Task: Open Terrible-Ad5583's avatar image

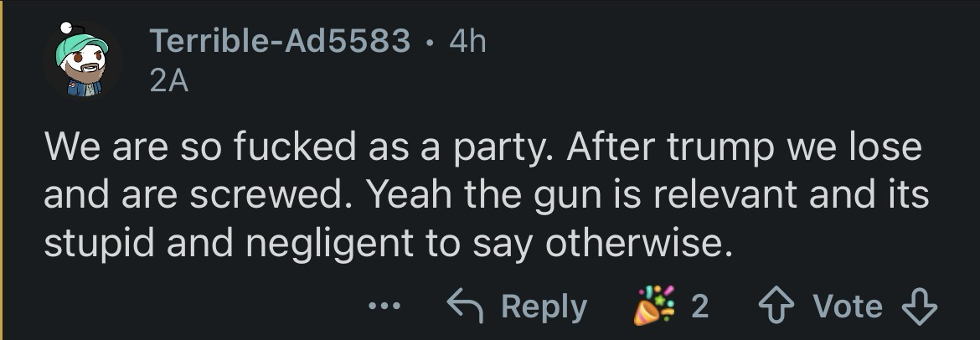Action: 83,63
